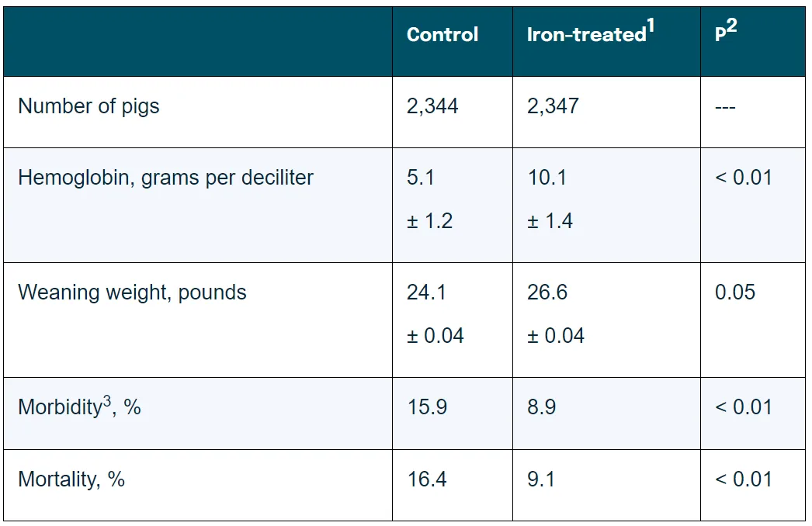
Task: Click the control hemoglobin value 5.1
Action: (421, 178)
